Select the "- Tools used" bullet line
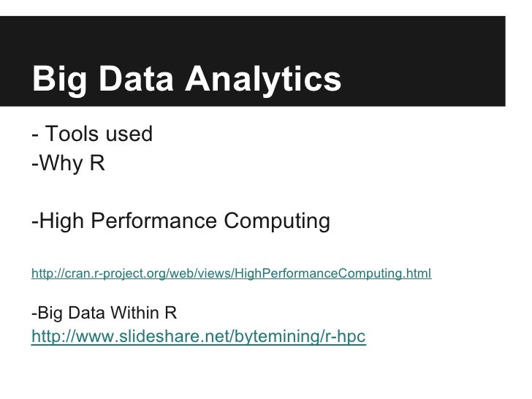This screenshot has width=532, height=399. pos(92,134)
